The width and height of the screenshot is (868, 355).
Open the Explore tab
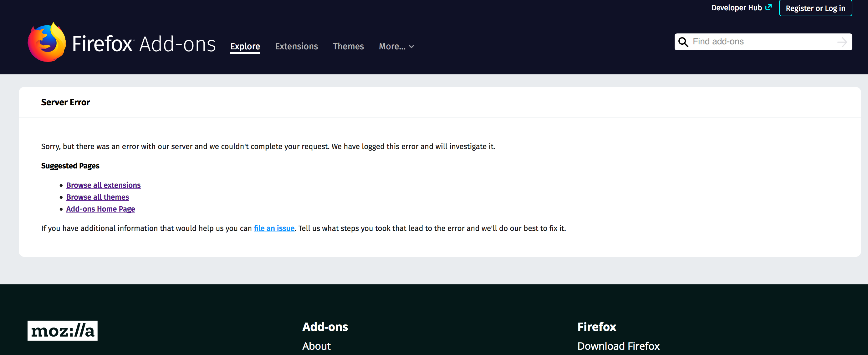pos(245,47)
